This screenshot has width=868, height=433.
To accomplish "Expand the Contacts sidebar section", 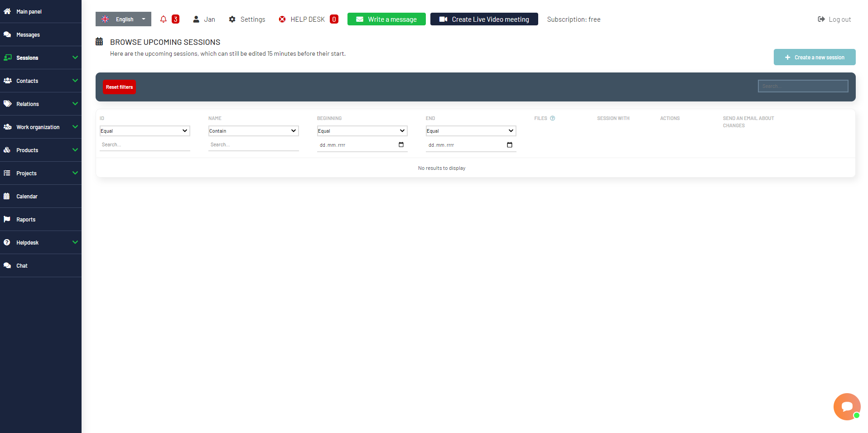I will (27, 81).
